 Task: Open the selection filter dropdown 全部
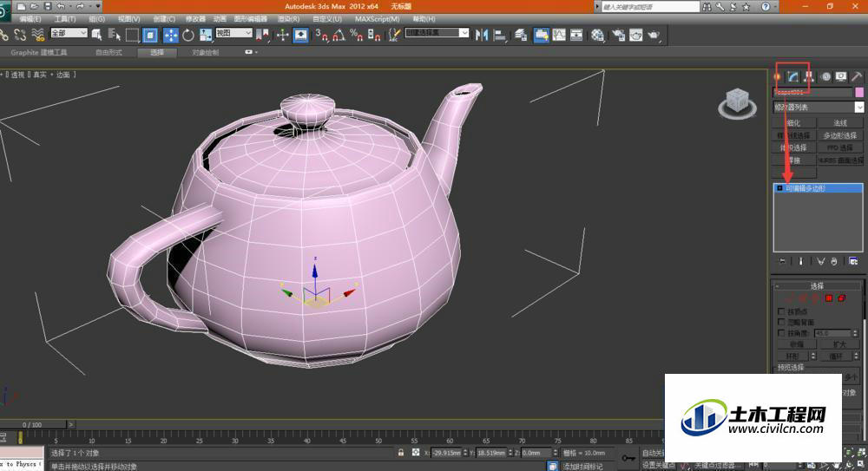69,33
